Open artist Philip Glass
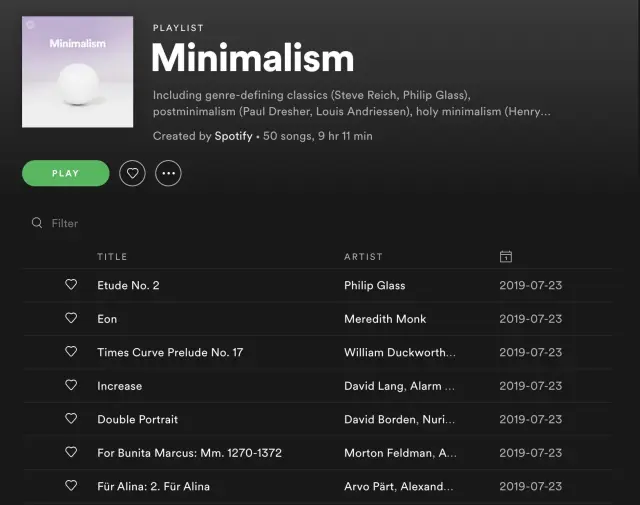Viewport: 640px width, 505px height. 374,285
